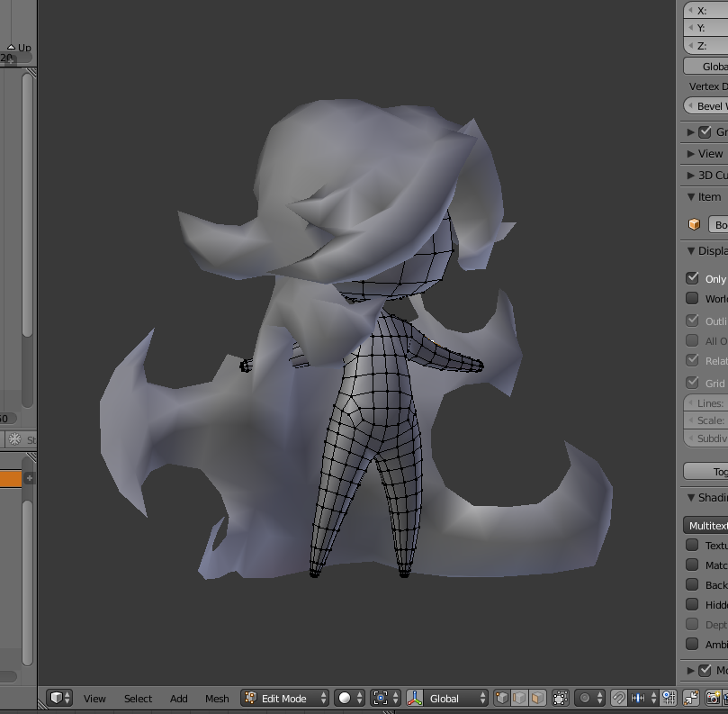The image size is (728, 714).
Task: Click the automerge editing icon
Action: (x=691, y=698)
